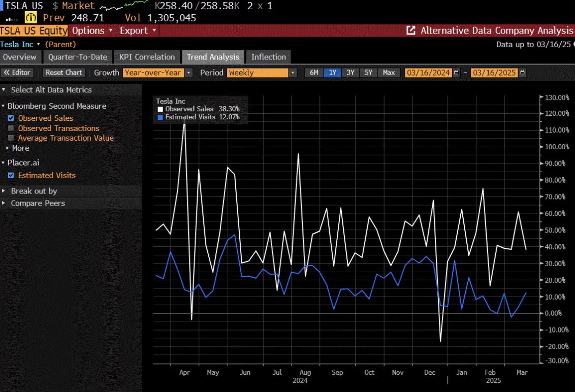The image size is (575, 392).
Task: Click the white Observed Sales legend swatch
Action: pyautogui.click(x=160, y=109)
